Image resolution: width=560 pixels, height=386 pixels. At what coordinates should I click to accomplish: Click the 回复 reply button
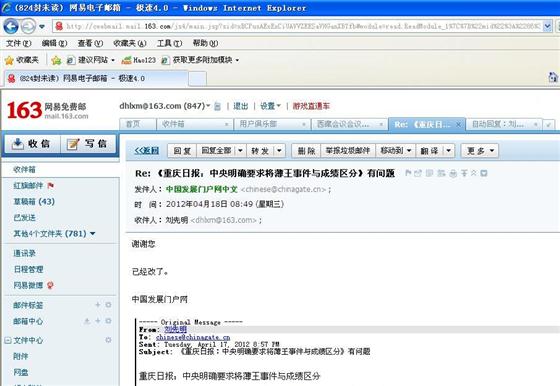(x=182, y=151)
